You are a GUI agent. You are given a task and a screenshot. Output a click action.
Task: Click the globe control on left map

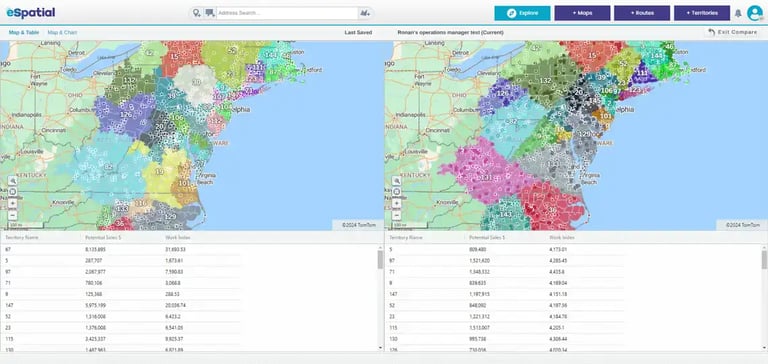(13, 192)
